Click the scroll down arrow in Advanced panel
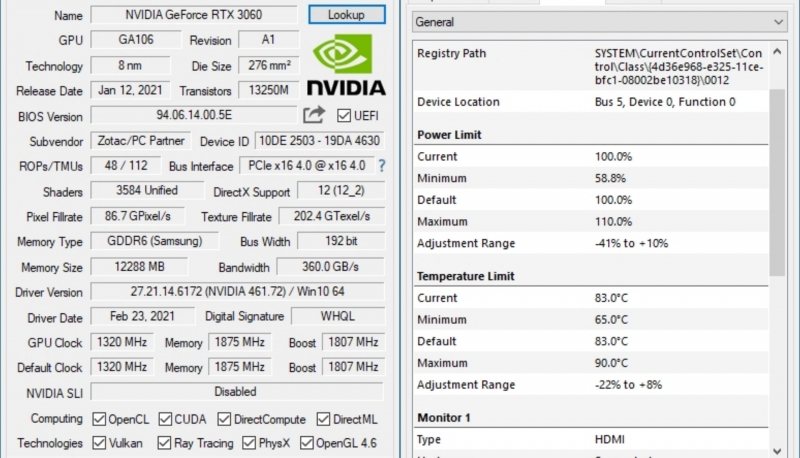This screenshot has height=458, width=800. pyautogui.click(x=777, y=451)
